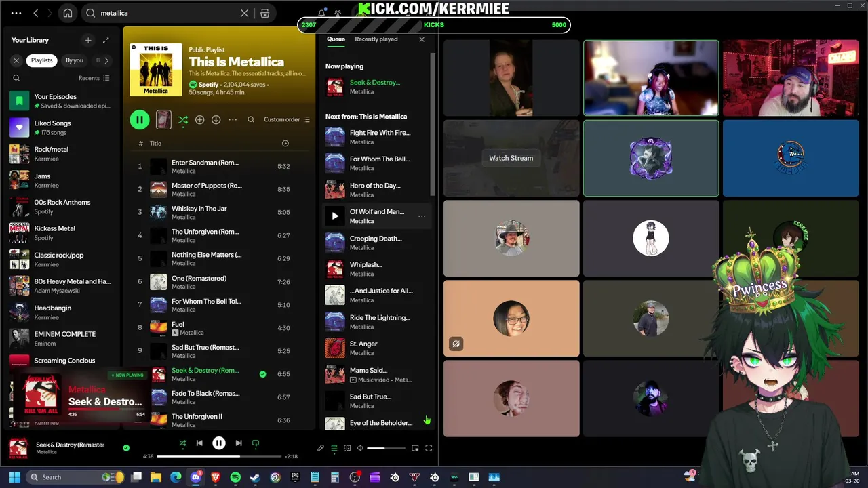Screen dimensions: 868x488
Task: Enter full screen player view
Action: tap(429, 448)
